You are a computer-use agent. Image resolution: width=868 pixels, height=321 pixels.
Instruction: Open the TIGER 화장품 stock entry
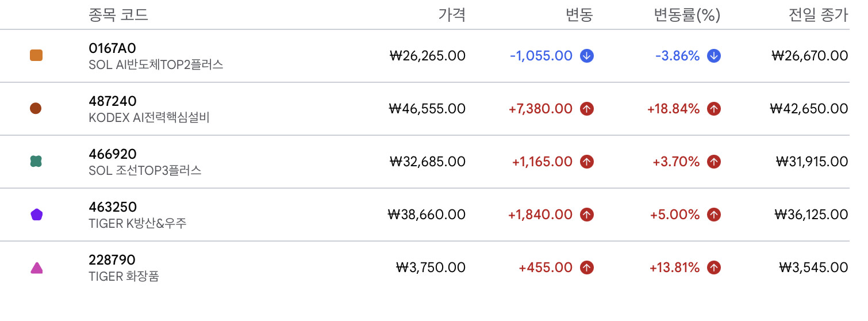124,277
